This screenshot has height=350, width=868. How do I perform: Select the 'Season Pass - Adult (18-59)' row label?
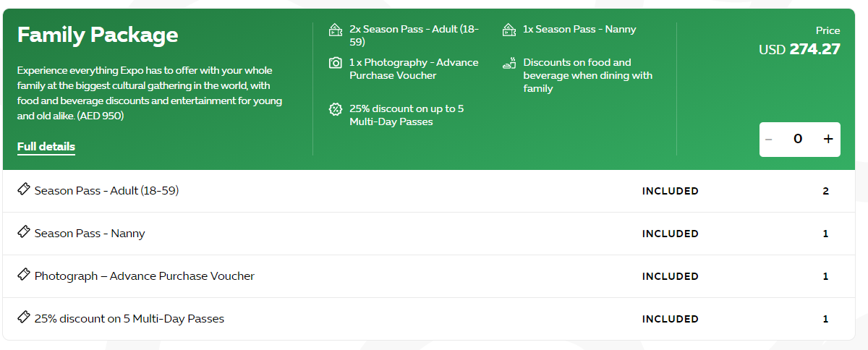coord(106,191)
